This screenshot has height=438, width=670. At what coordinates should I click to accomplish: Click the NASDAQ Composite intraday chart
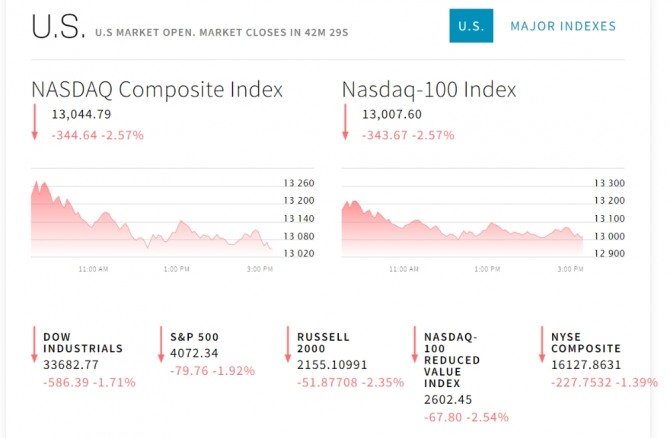click(x=150, y=220)
